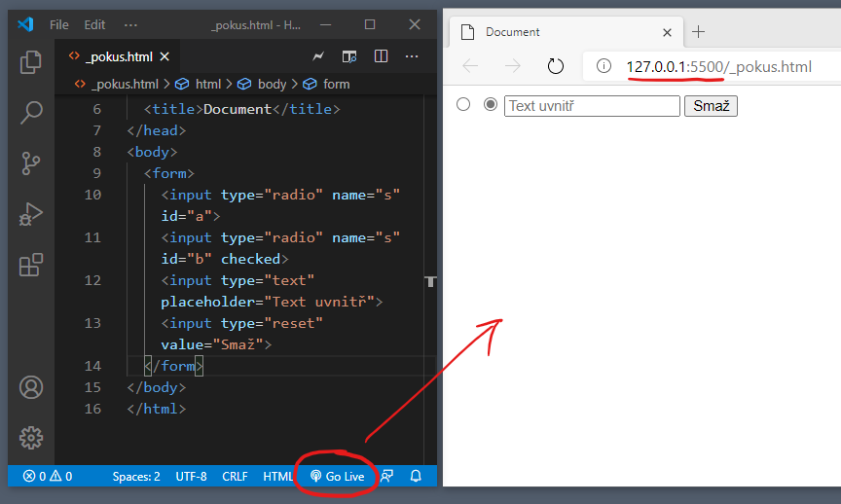Open the File menu
Image resolution: width=841 pixels, height=504 pixels.
coord(59,24)
